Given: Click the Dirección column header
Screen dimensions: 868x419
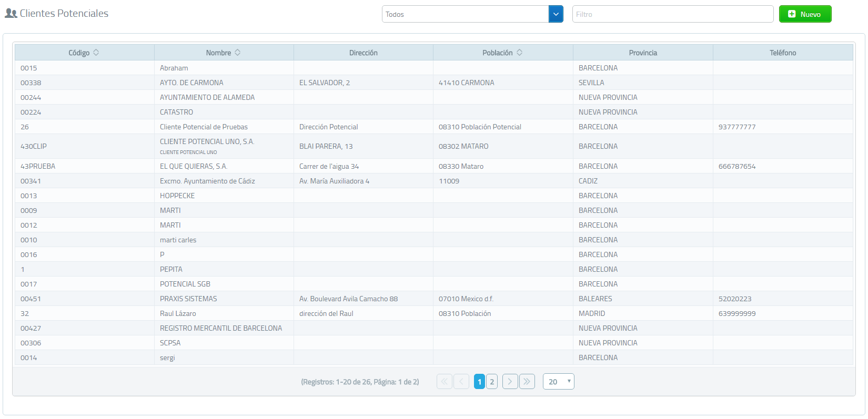Looking at the screenshot, I should click(x=364, y=53).
